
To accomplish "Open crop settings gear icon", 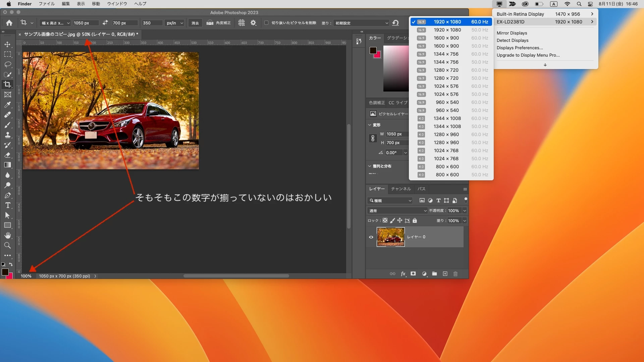I will pos(253,23).
